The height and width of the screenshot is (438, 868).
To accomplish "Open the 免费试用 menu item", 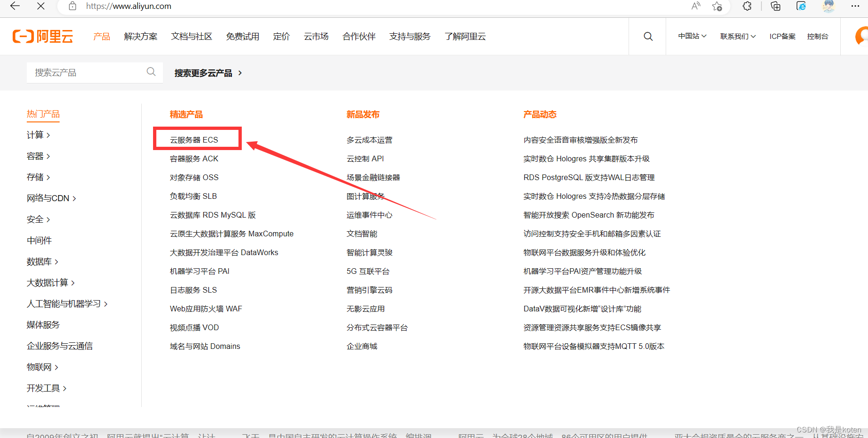I will pos(243,36).
